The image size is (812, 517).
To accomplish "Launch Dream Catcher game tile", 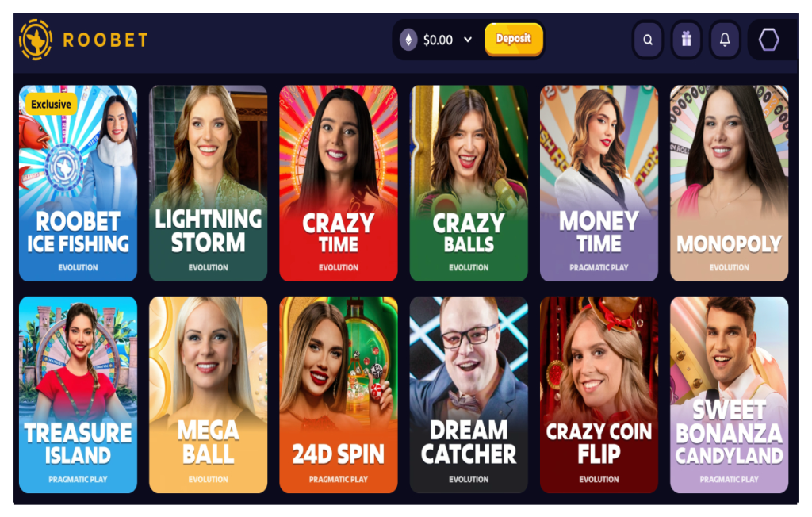I will pos(469,395).
